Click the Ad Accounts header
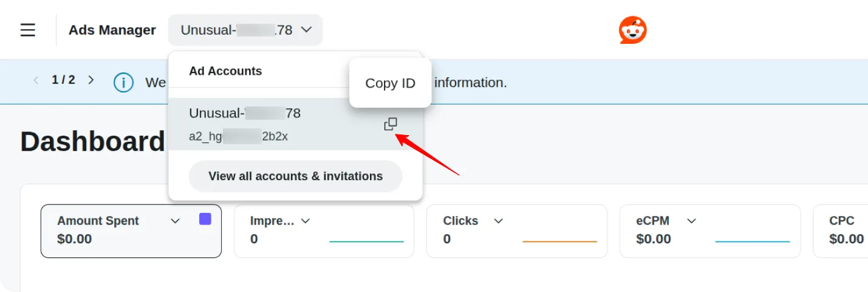868x292 pixels. click(225, 71)
